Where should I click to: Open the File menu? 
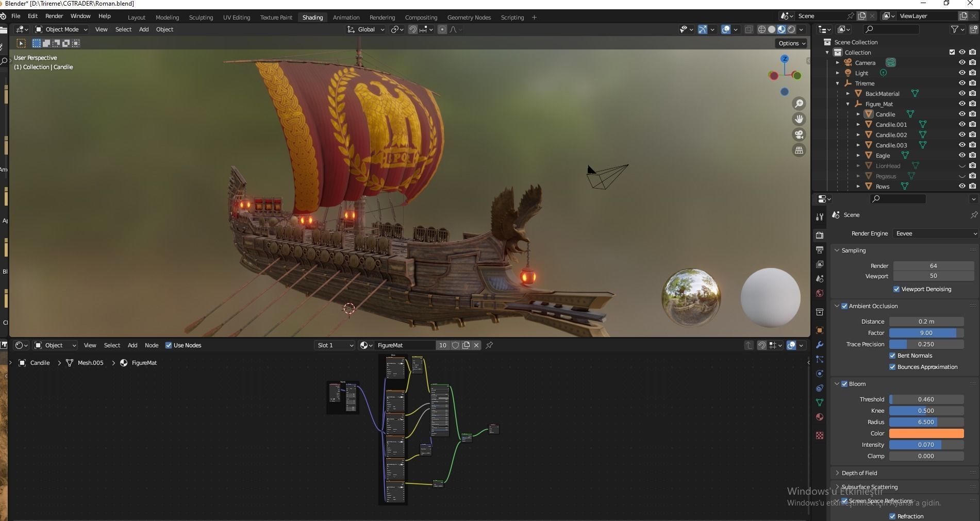pos(16,16)
